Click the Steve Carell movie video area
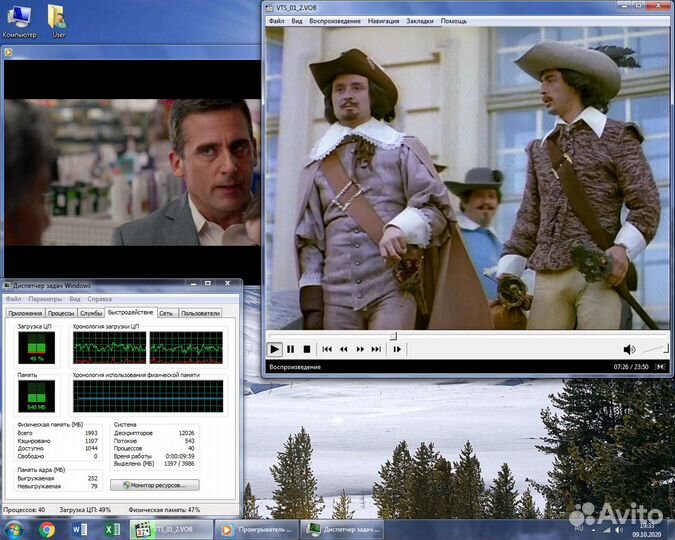Image resolution: width=675 pixels, height=540 pixels. click(133, 172)
